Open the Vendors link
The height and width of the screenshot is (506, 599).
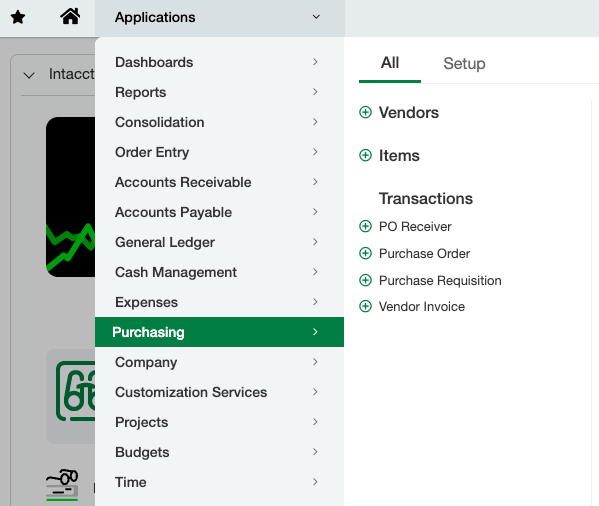tap(409, 113)
